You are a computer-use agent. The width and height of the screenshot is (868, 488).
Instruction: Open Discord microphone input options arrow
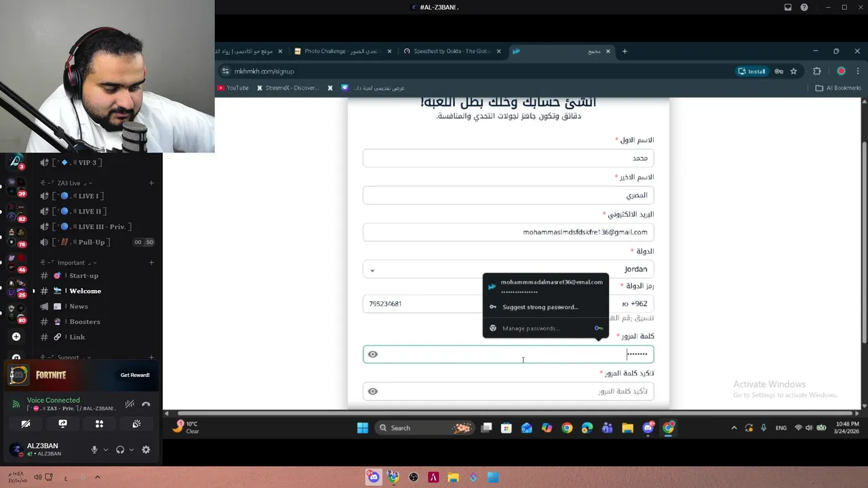106,450
